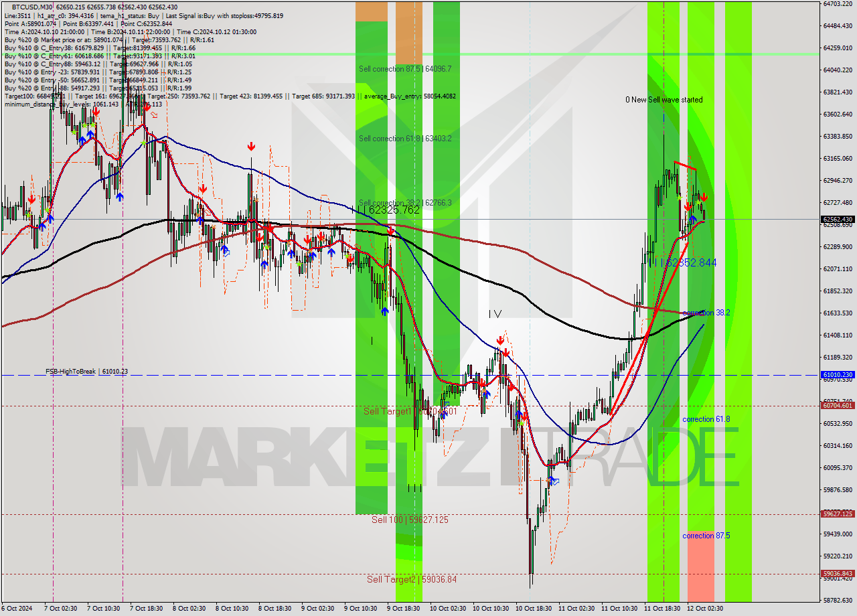
Task: Click the 64259.010 price axis value
Action: 838,48
